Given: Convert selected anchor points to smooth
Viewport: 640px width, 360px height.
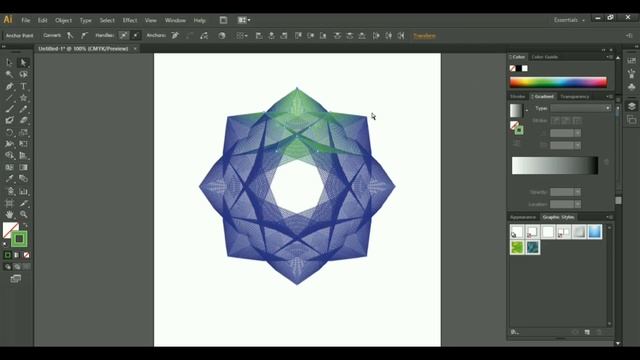Looking at the screenshot, I should coord(84,36).
